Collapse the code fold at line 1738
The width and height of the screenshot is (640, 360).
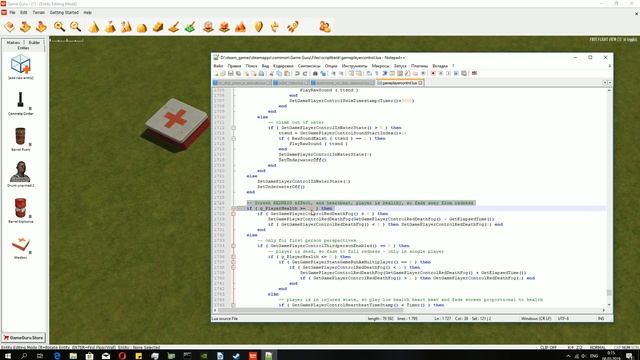click(x=233, y=267)
